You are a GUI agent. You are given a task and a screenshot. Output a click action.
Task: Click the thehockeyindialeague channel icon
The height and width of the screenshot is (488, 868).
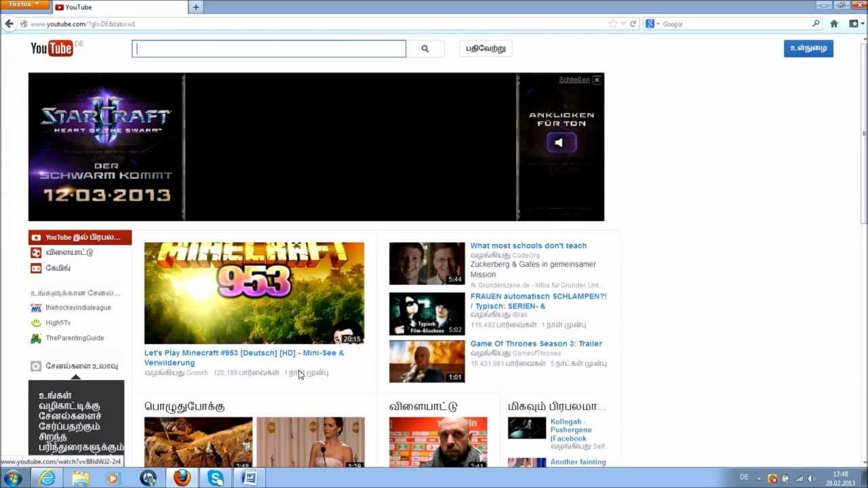pyautogui.click(x=36, y=308)
